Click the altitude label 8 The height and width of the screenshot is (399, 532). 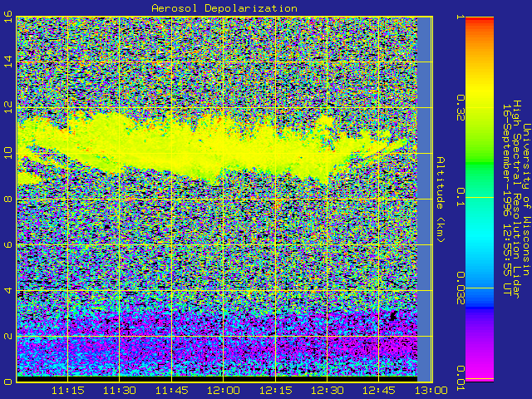8,199
